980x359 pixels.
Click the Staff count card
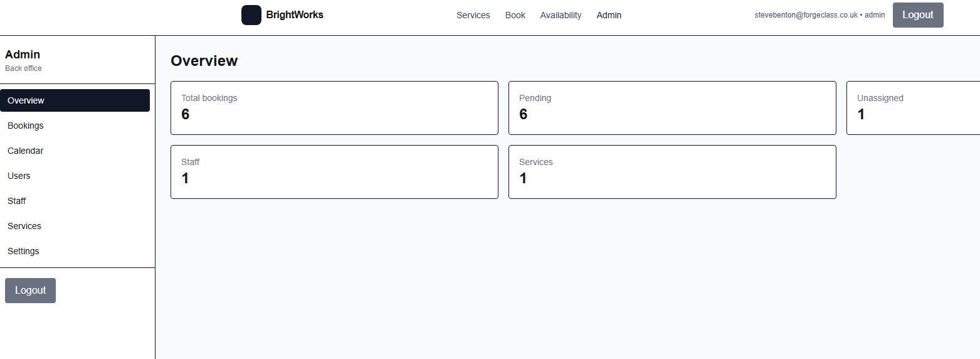(334, 172)
